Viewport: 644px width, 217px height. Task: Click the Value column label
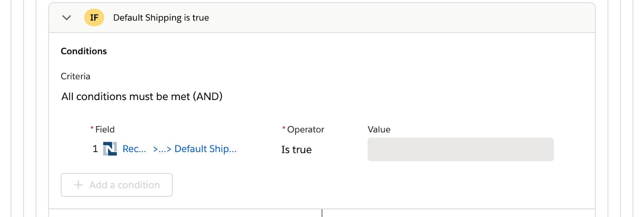tap(379, 129)
